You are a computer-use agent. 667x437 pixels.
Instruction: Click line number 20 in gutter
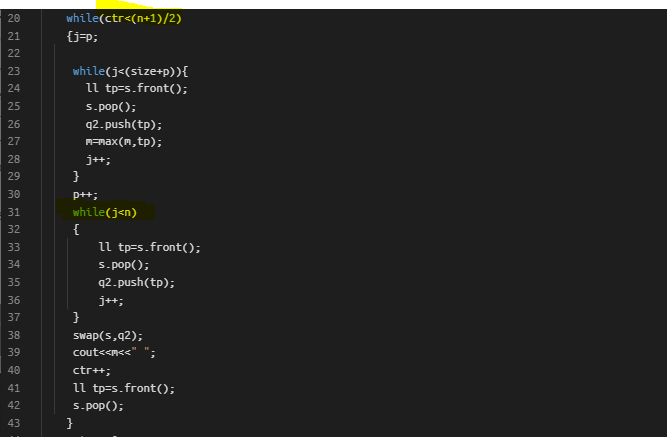[x=14, y=18]
